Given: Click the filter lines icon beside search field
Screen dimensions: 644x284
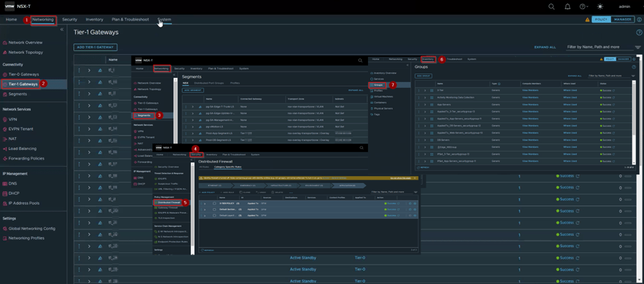Looking at the screenshot, I should coord(638,48).
